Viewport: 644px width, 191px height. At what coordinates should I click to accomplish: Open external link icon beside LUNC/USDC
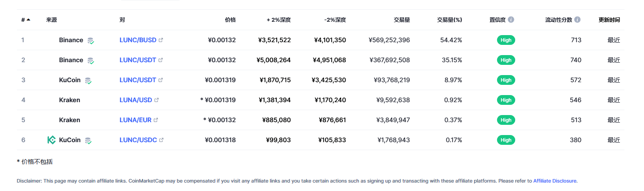pos(161,140)
